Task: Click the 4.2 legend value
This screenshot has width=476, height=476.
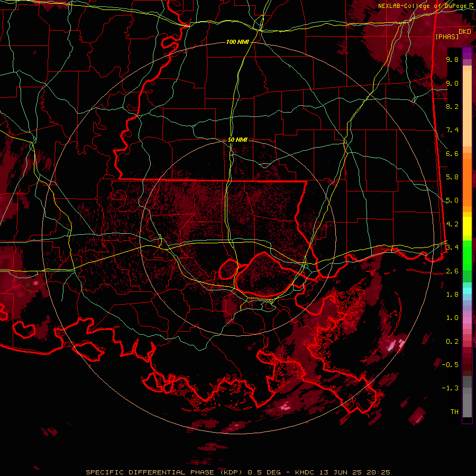Action: coord(452,224)
